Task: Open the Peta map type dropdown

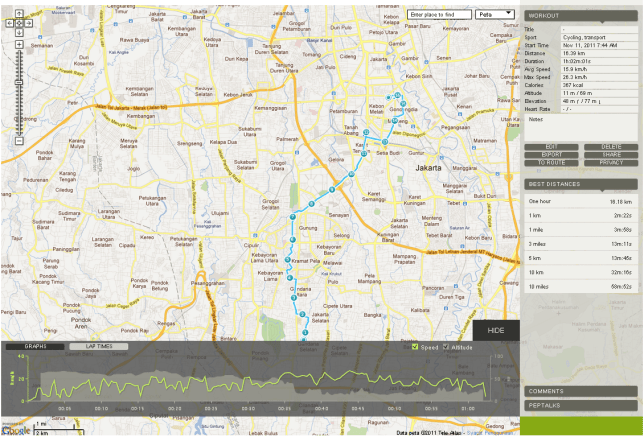Action: coord(495,14)
